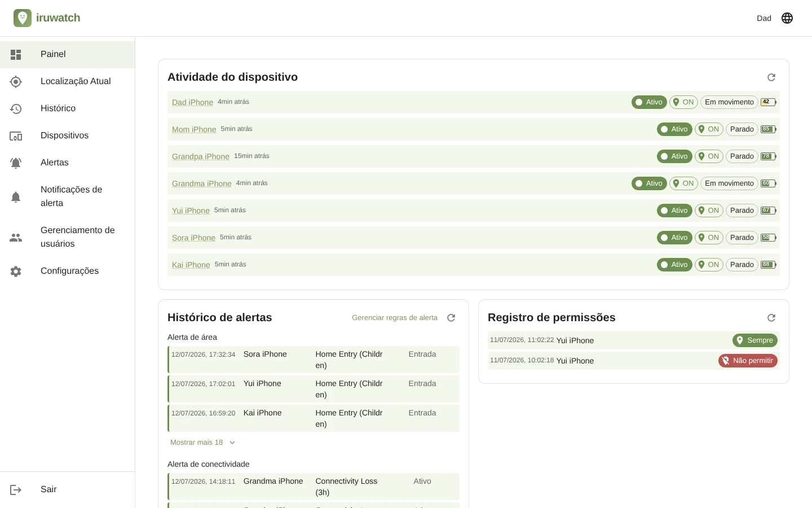Click the Ativo badge for Yui iPhone
Image resolution: width=812 pixels, height=508 pixels.
click(674, 211)
